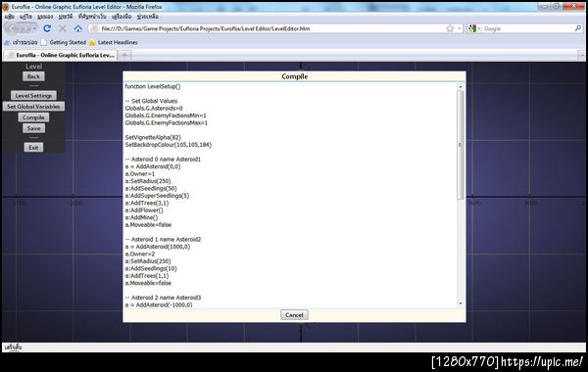Viewport: 588px width, 372px height.
Task: Click the Exit button
Action: tap(33, 147)
